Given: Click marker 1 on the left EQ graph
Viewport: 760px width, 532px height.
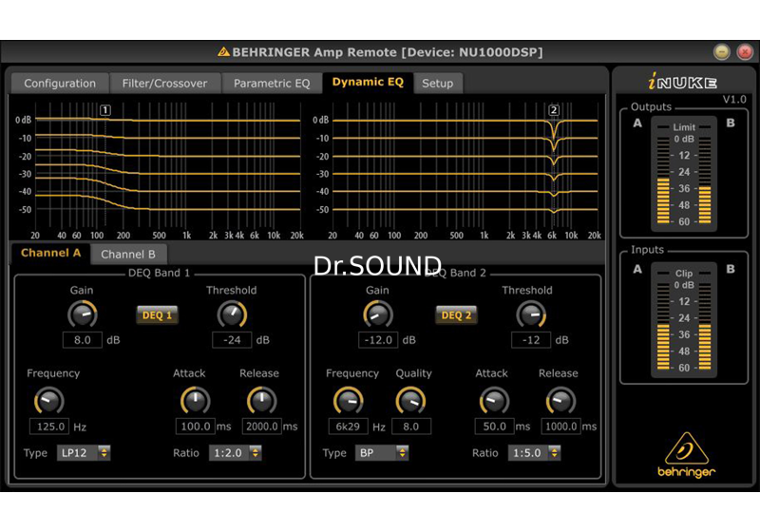Looking at the screenshot, I should point(105,110).
